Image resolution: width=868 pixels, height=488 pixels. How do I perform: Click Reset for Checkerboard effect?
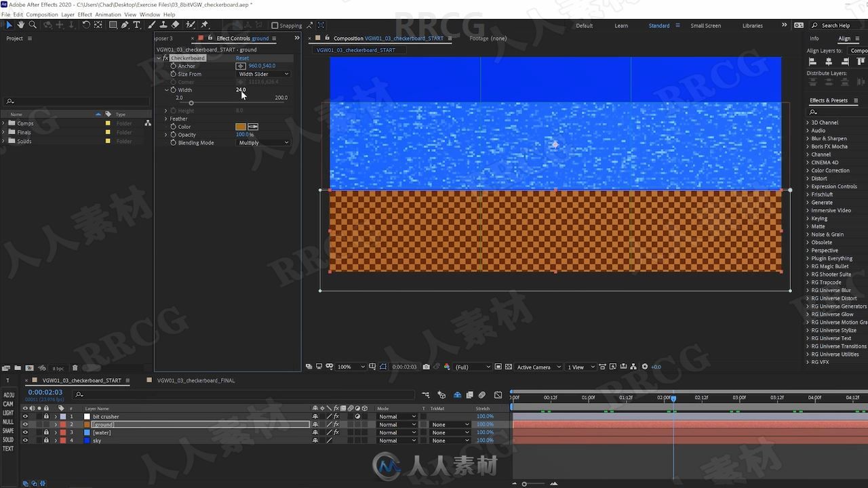click(242, 58)
